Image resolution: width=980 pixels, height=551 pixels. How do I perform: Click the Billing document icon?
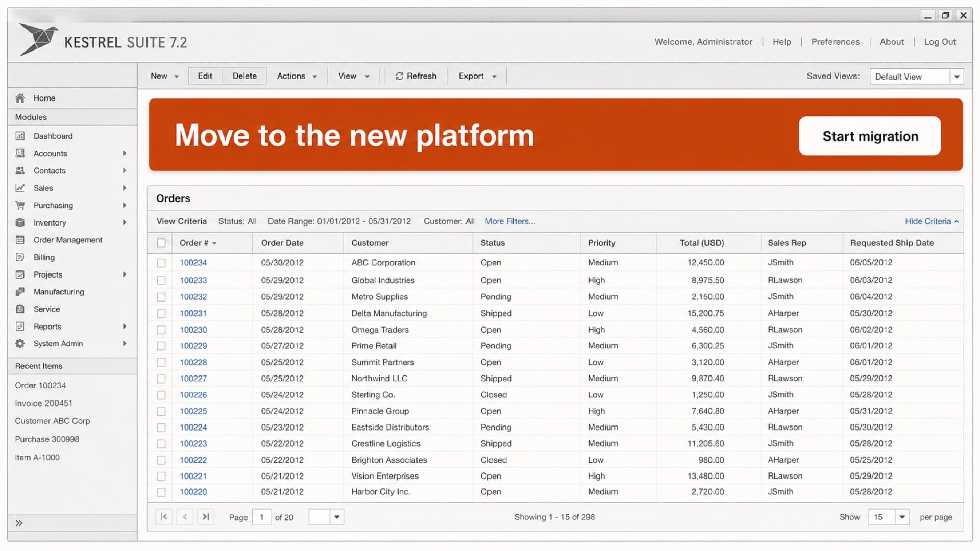(x=20, y=257)
